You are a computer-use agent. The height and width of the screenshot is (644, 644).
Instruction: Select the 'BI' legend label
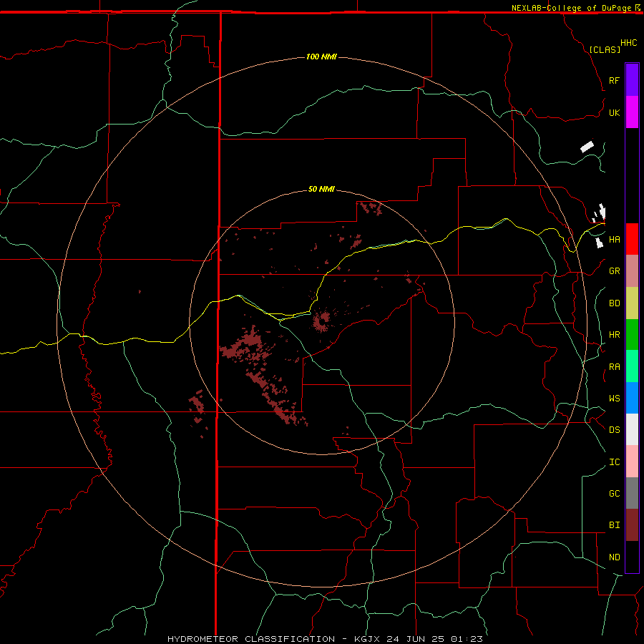coord(614,525)
